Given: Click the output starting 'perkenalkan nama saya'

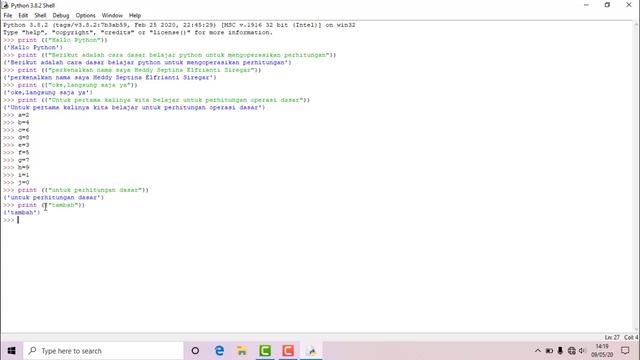Looking at the screenshot, I should [x=110, y=78].
